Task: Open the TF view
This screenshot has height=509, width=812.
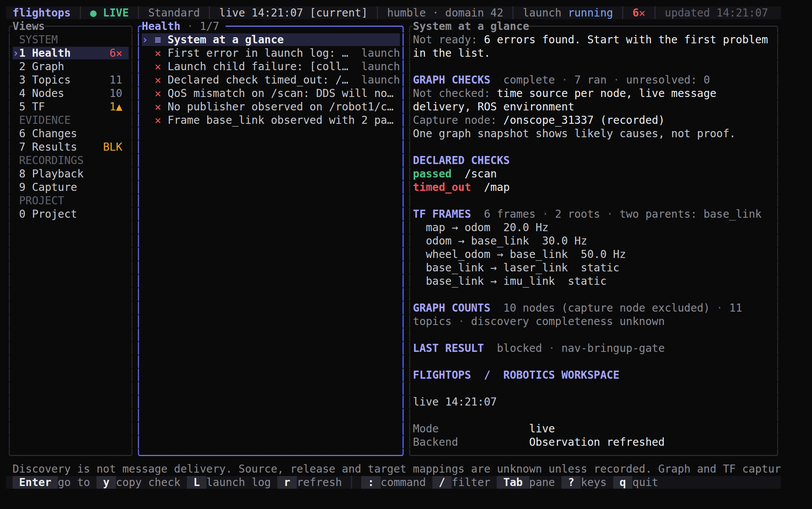Action: (70, 107)
